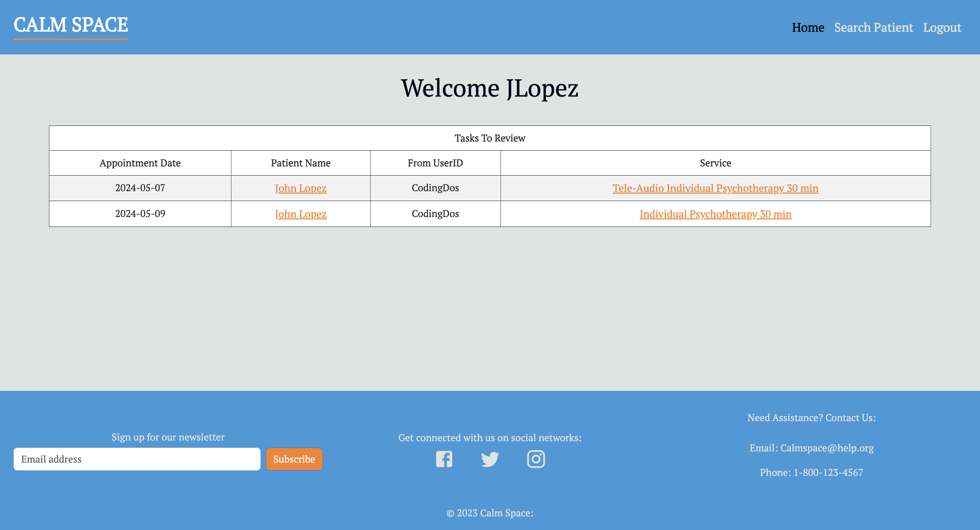Click Get connected with us on social networks
This screenshot has height=530, width=980.
pos(490,437)
